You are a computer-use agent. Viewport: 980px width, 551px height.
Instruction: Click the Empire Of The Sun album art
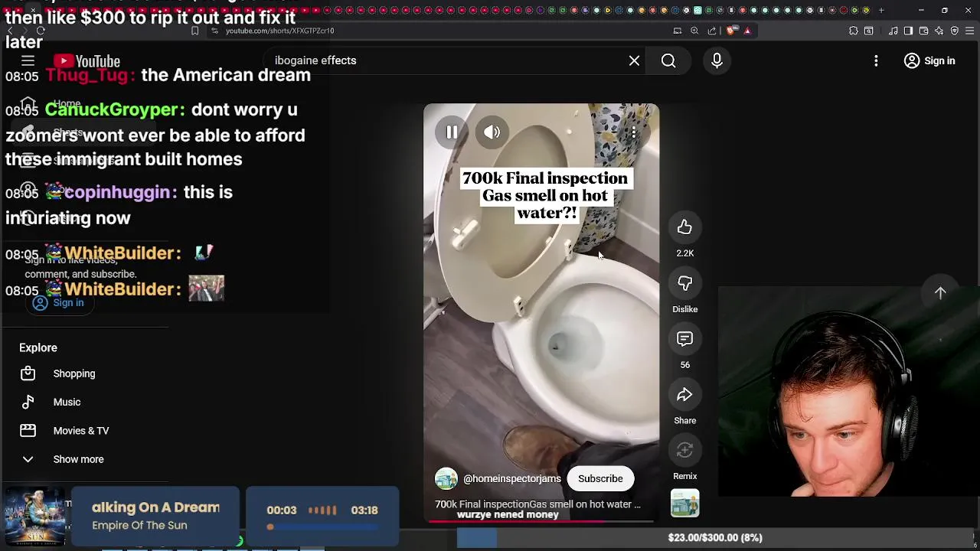(34, 517)
